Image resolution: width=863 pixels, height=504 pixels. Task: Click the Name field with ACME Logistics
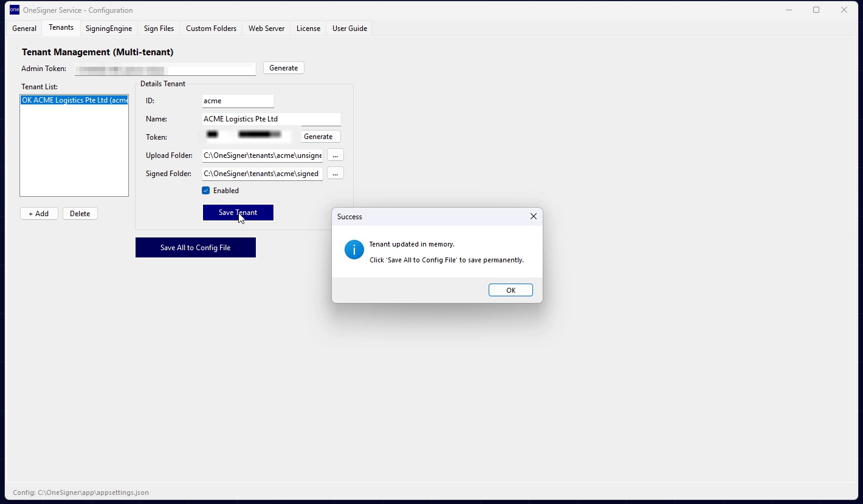(272, 119)
